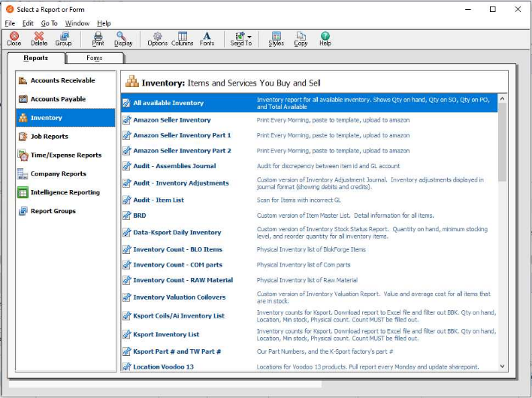Select Inventory Valuation Coilovers report
Screen dimensions: 532x398
coord(310,297)
